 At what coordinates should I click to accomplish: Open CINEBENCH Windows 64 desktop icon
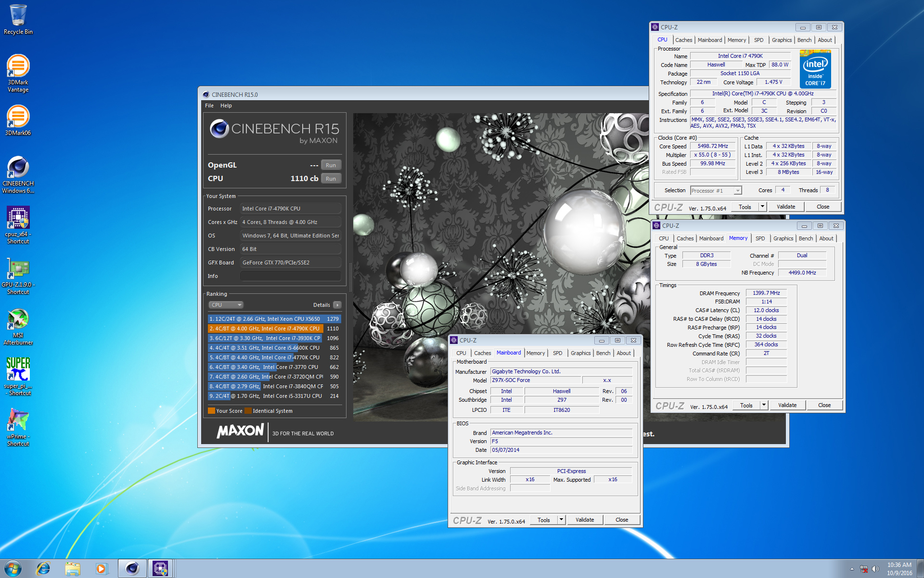(x=18, y=174)
